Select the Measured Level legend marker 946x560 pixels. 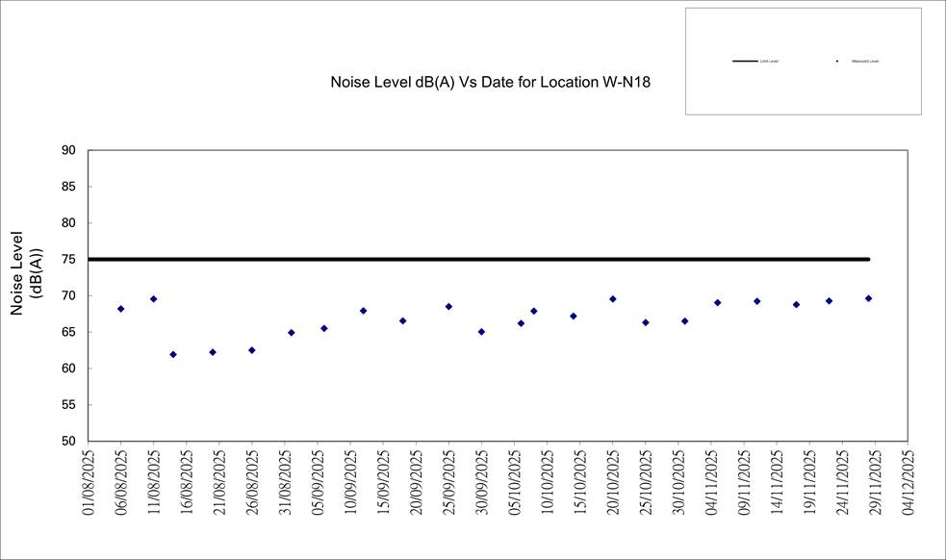(x=837, y=61)
